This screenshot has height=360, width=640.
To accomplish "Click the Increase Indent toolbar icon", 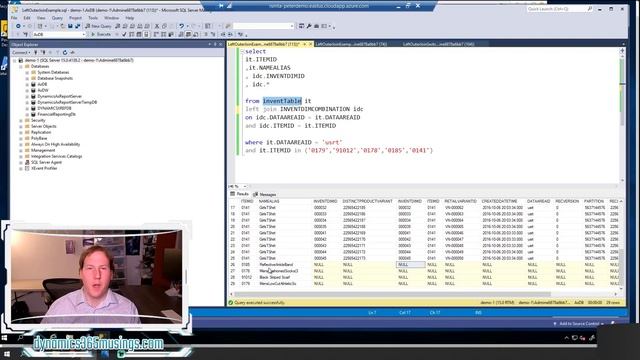I will (x=230, y=34).
